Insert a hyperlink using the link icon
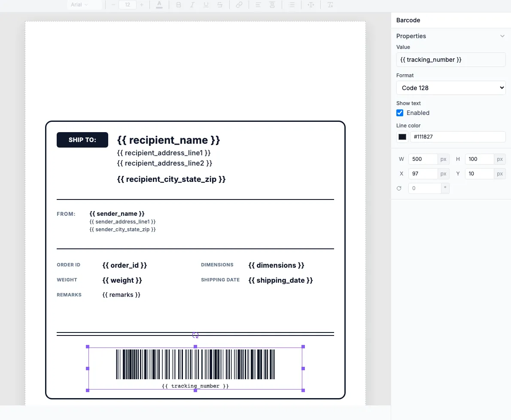 [x=239, y=5]
